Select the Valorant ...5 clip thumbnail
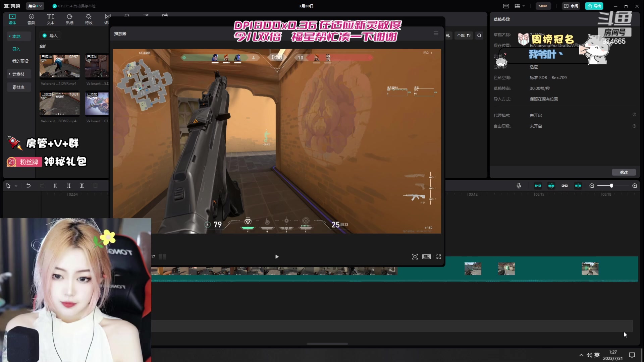The width and height of the screenshot is (644, 362). [97, 66]
